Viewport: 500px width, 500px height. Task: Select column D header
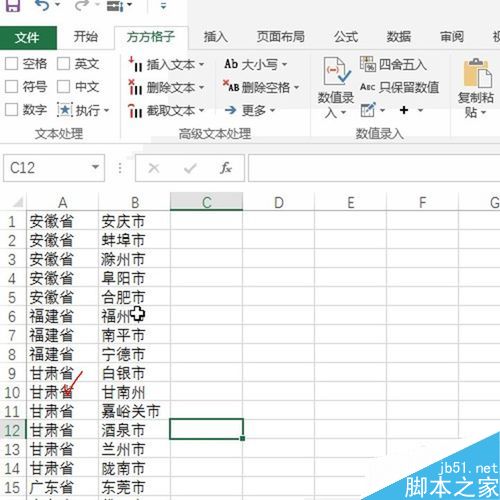(x=279, y=202)
